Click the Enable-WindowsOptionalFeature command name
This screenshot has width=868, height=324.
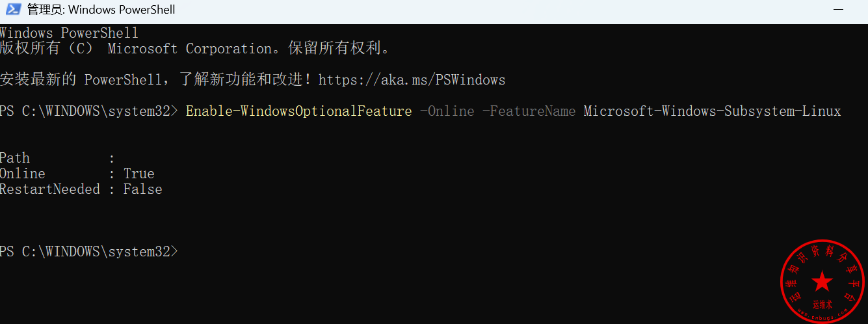[298, 111]
